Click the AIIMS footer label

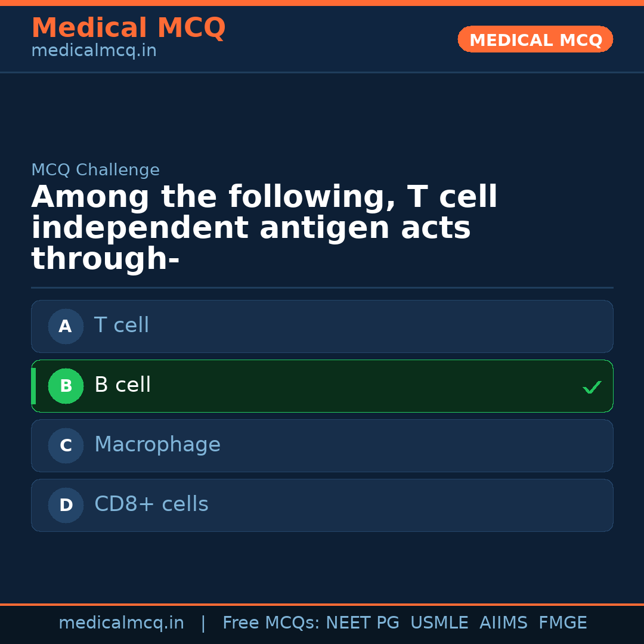(x=503, y=623)
